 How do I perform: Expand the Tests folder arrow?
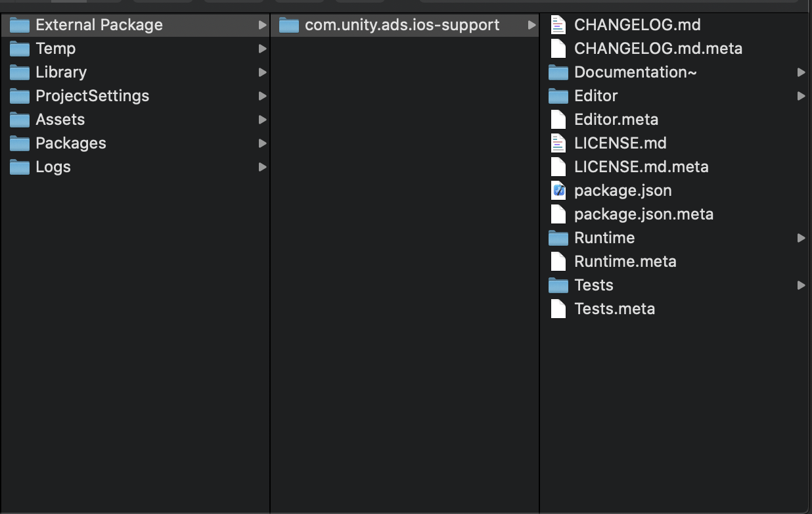click(801, 285)
